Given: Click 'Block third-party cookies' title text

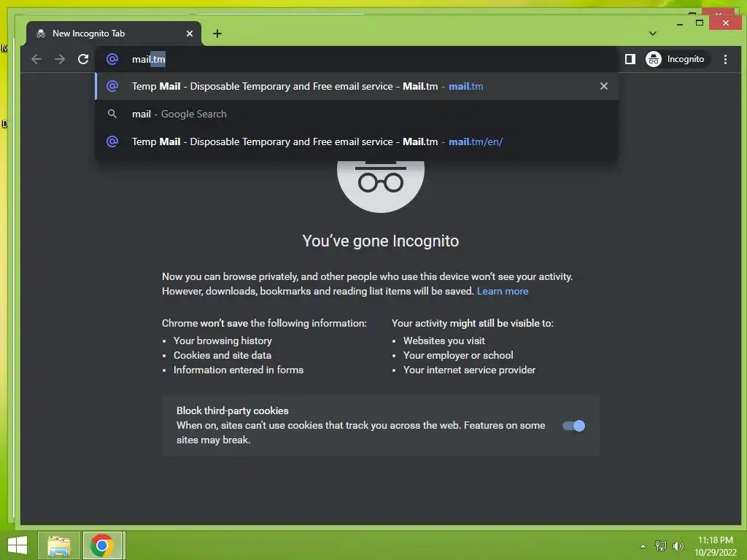Looking at the screenshot, I should pos(233,411).
